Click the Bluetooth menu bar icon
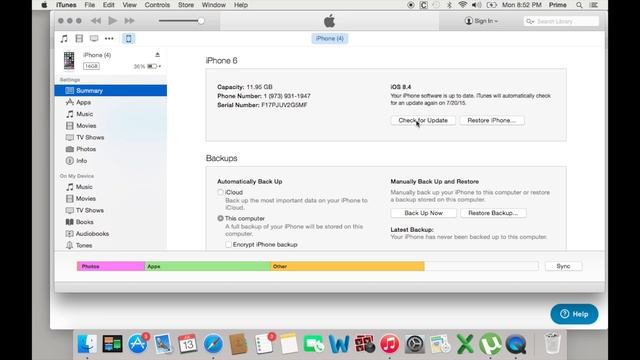Screen dimensions: 640x360 click(449, 5)
